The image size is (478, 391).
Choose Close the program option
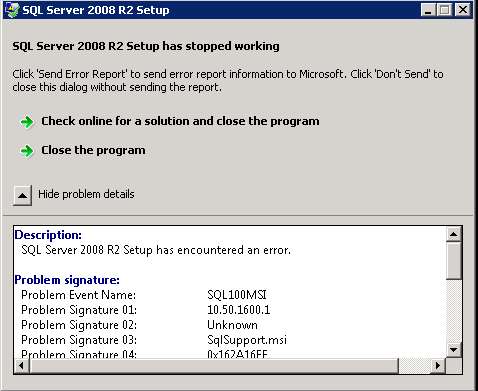[93, 150]
